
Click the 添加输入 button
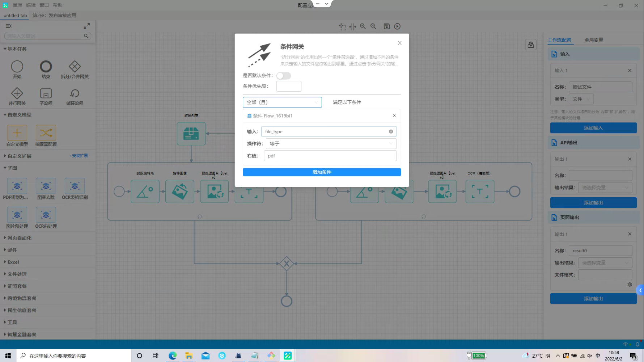(x=593, y=128)
